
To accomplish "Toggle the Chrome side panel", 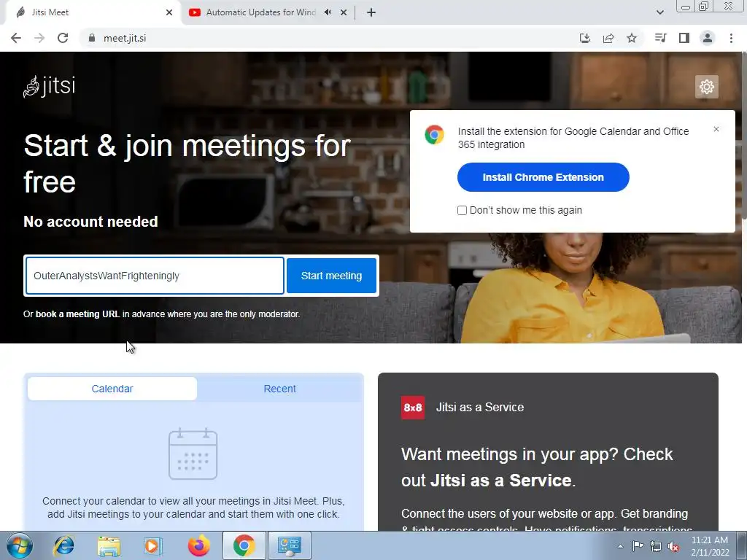I will click(684, 38).
